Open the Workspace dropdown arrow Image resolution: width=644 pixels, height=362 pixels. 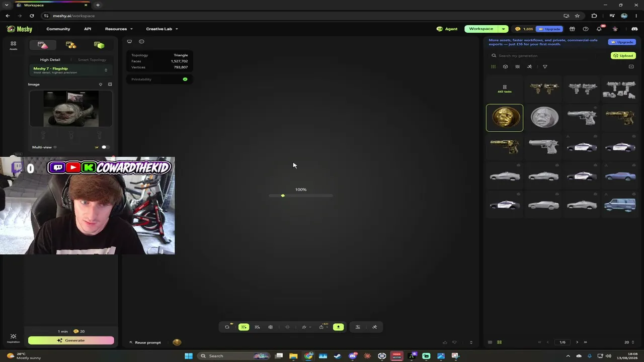click(x=503, y=29)
